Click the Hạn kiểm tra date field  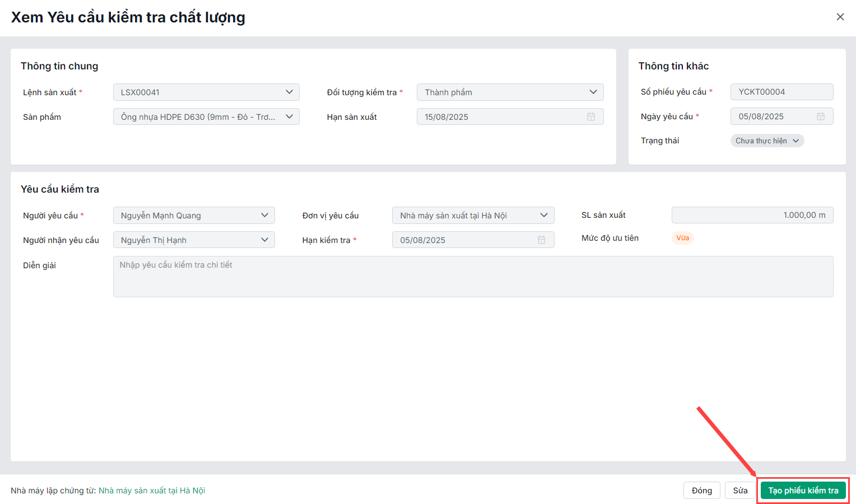coord(465,240)
